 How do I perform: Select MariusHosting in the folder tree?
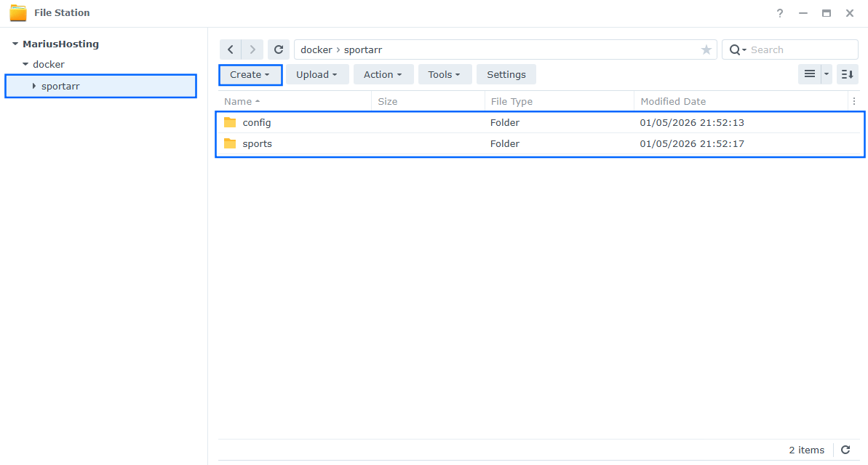click(x=62, y=44)
